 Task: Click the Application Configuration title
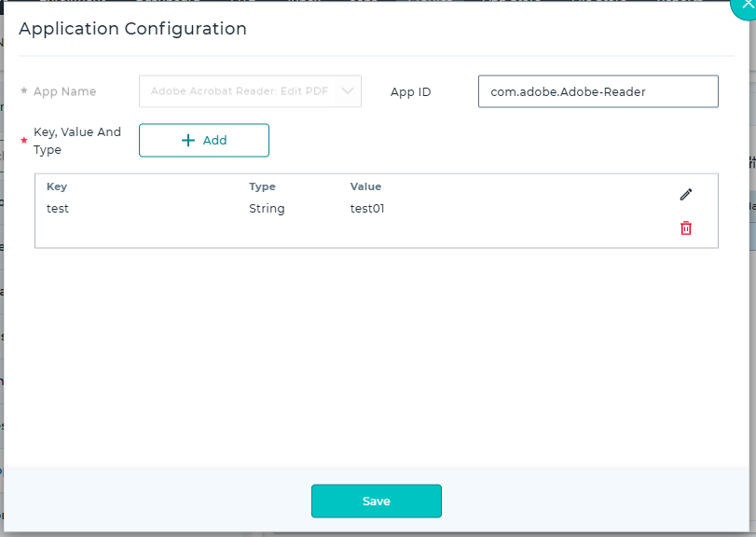pyautogui.click(x=132, y=29)
